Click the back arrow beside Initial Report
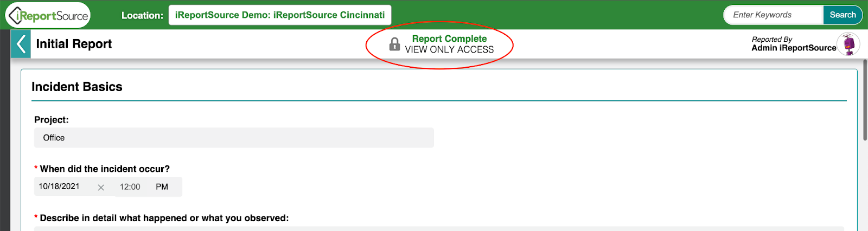This screenshot has height=231, width=868. 21,44
